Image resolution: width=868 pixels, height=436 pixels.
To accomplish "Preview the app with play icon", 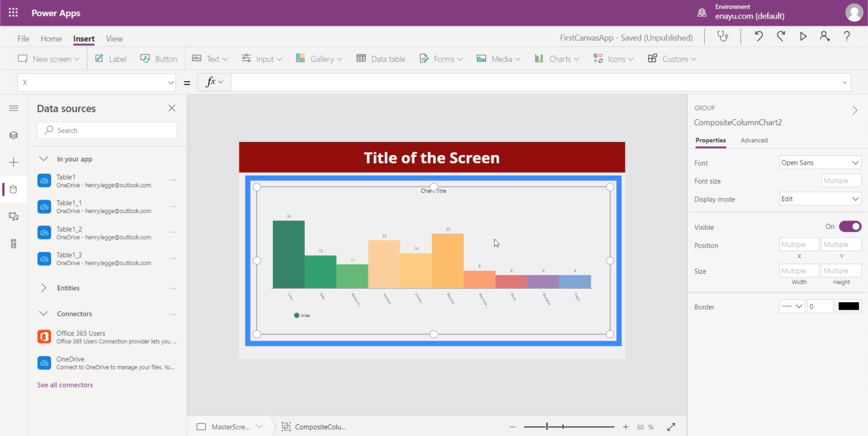I will click(803, 36).
